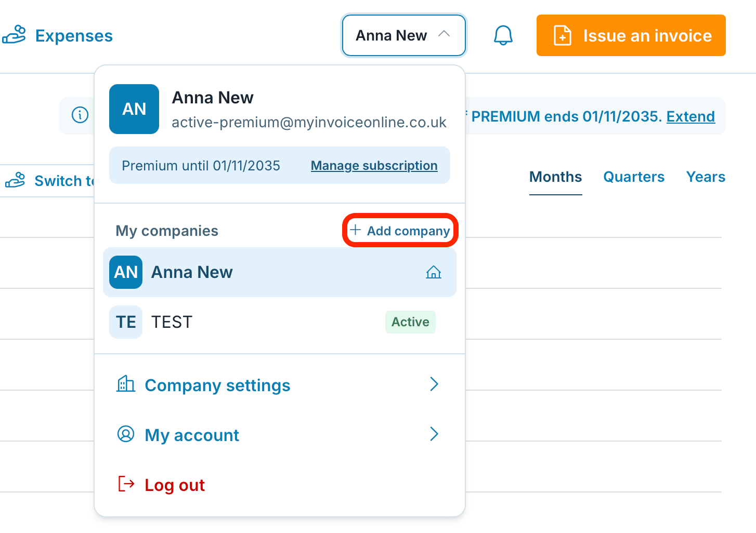Click the account email address
Image resolution: width=756 pixels, height=533 pixels.
309,122
